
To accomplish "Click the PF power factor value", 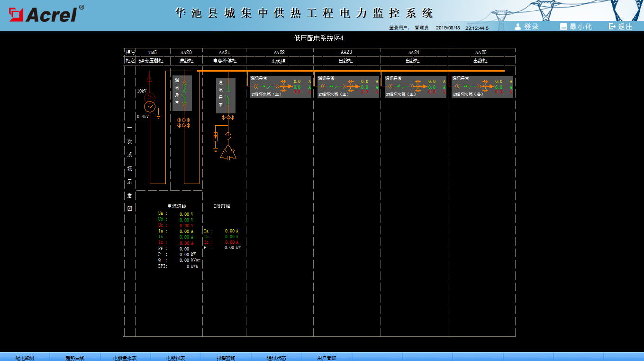I will 184,249.
